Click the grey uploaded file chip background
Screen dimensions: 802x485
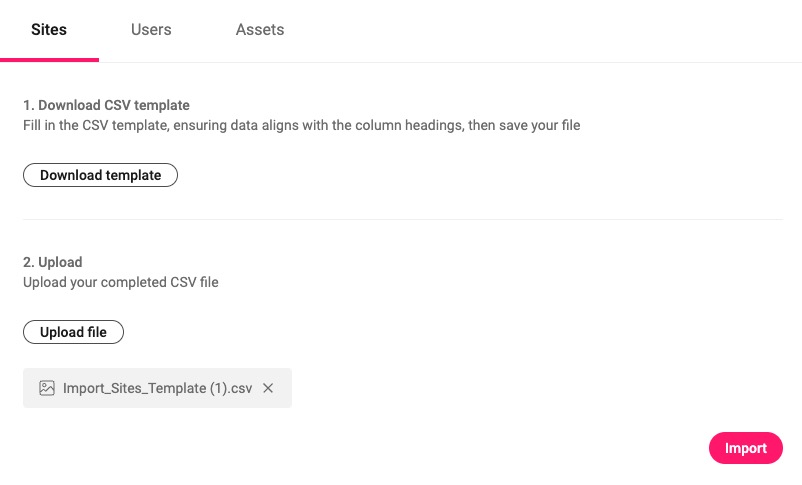coord(157,388)
